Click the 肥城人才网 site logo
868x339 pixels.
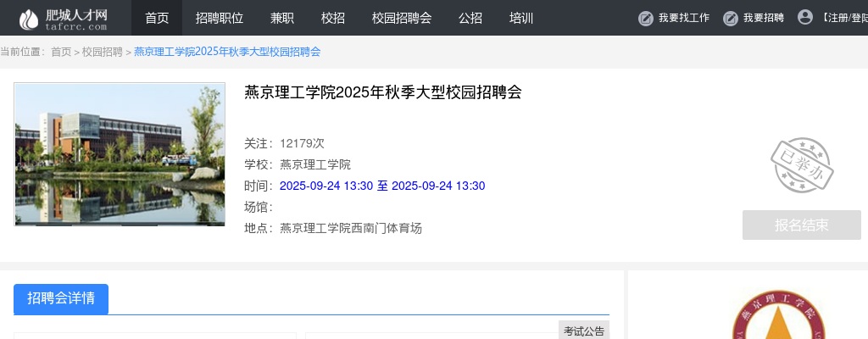tap(64, 18)
